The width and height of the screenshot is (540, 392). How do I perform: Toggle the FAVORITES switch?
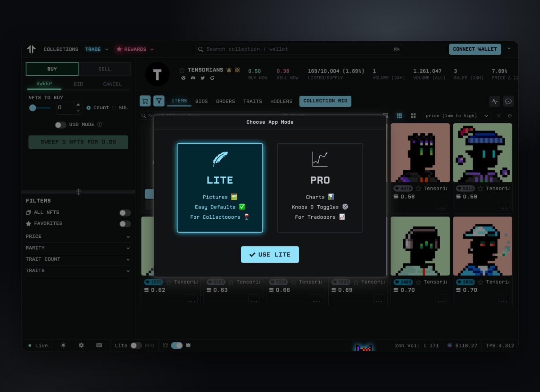coord(125,224)
